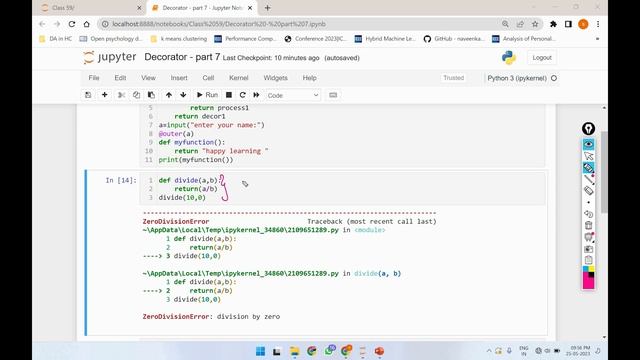Select the pen tool in annotation toolbar
The width and height of the screenshot is (640, 360).
[588, 167]
